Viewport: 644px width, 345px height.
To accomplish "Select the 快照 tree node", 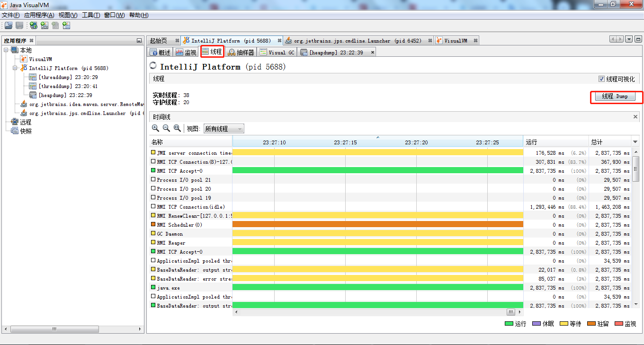I will point(26,131).
